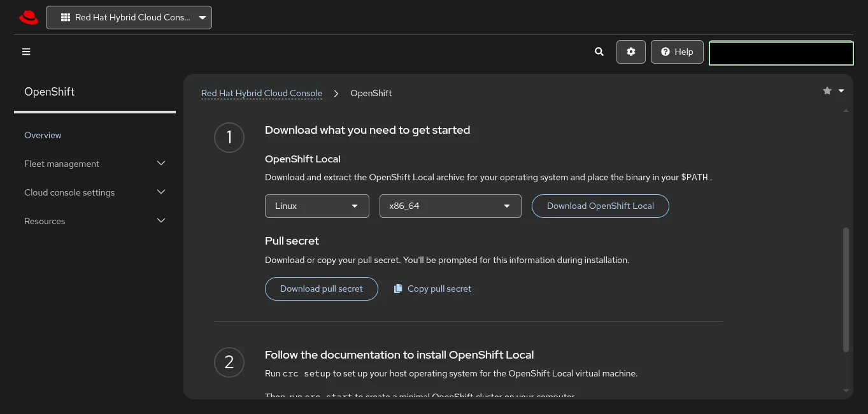
Task: Click the OpenShift sidebar heading
Action: point(49,92)
